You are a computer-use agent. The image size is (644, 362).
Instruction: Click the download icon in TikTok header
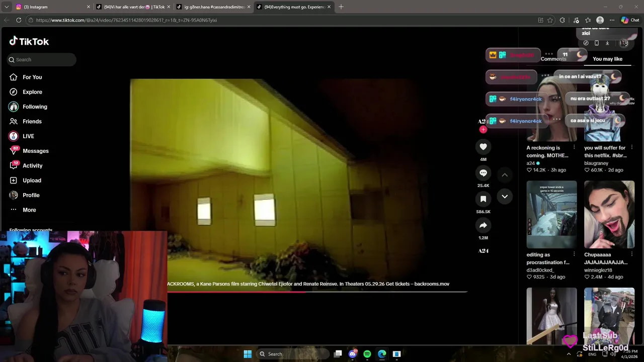[x=607, y=43]
